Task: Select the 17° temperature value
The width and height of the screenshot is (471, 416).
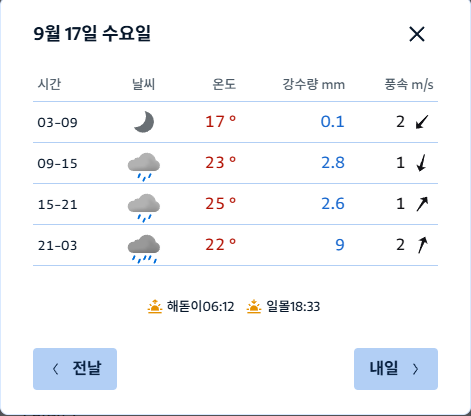Action: tap(220, 122)
